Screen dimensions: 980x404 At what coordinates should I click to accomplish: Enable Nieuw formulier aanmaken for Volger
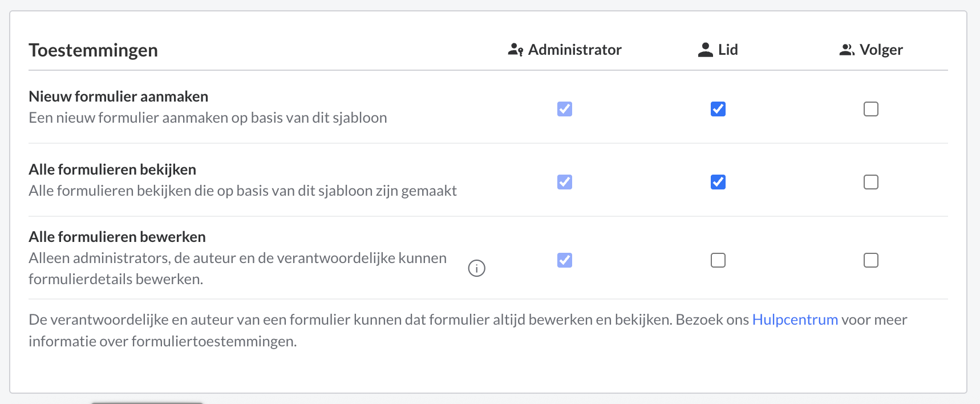point(870,108)
